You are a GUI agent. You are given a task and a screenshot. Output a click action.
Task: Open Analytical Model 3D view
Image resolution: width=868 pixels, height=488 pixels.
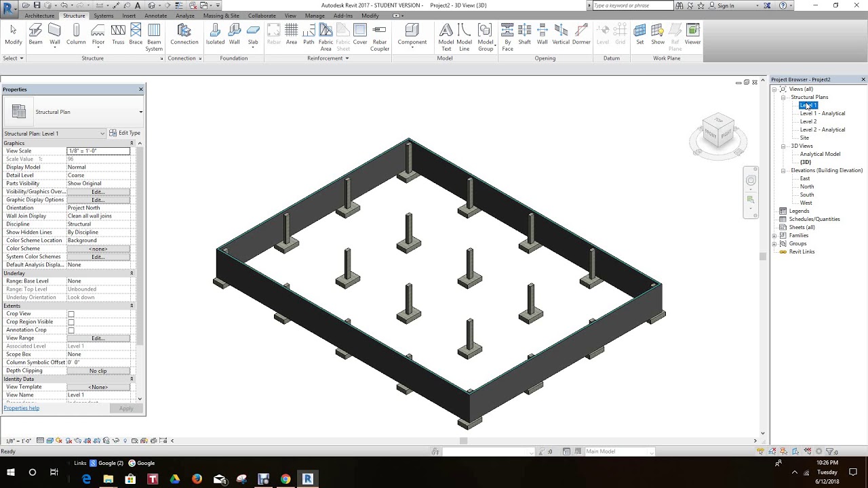pos(820,154)
